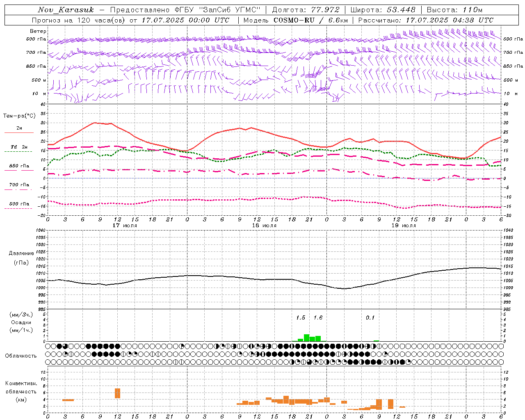Select the text 'Предоставлено ФГБУ "ЗапСиб УГМС"'
The height and width of the screenshot is (420, 525).
(185, 10)
